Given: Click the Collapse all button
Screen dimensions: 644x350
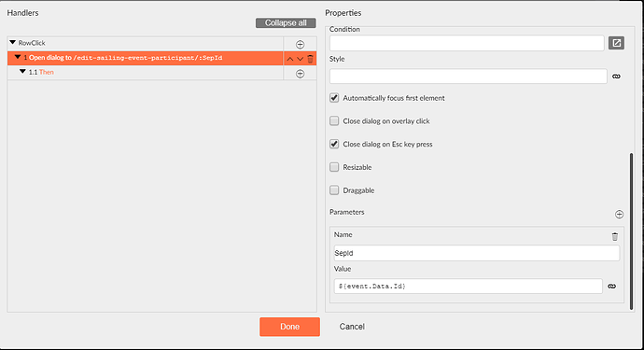Looking at the screenshot, I should [x=286, y=23].
